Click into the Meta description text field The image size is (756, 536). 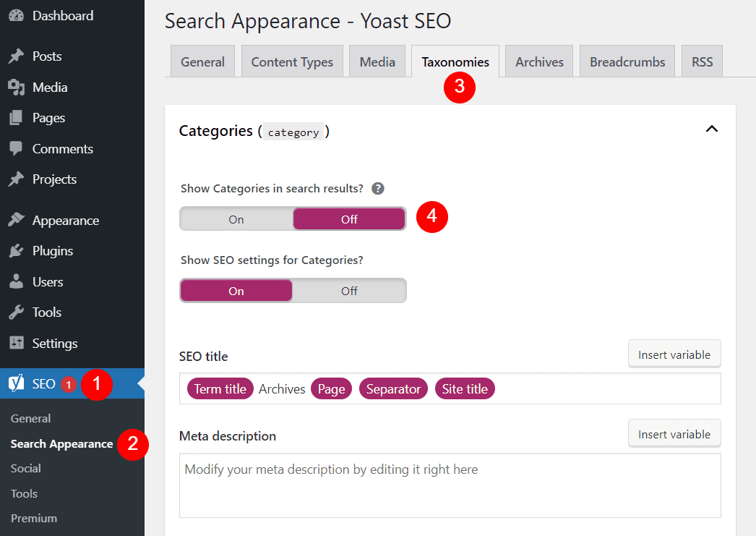(x=450, y=485)
